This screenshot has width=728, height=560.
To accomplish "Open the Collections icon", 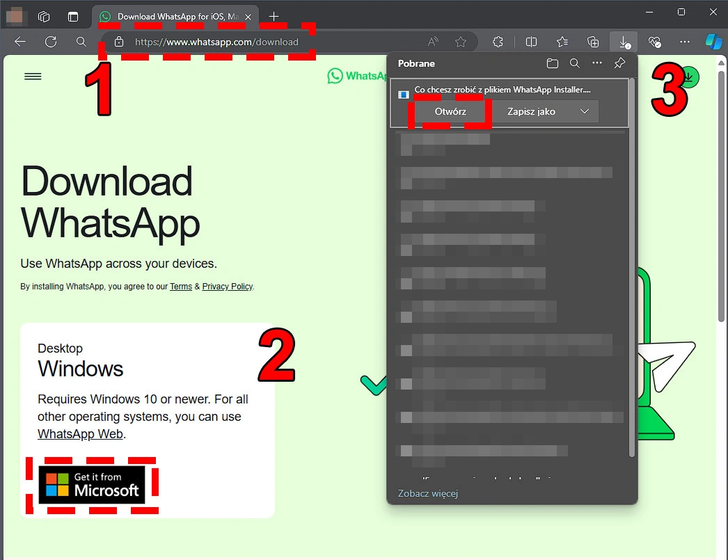I will [x=593, y=42].
